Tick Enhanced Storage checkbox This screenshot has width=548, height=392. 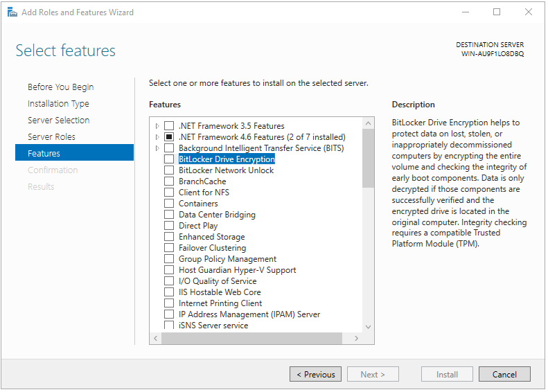pos(169,237)
